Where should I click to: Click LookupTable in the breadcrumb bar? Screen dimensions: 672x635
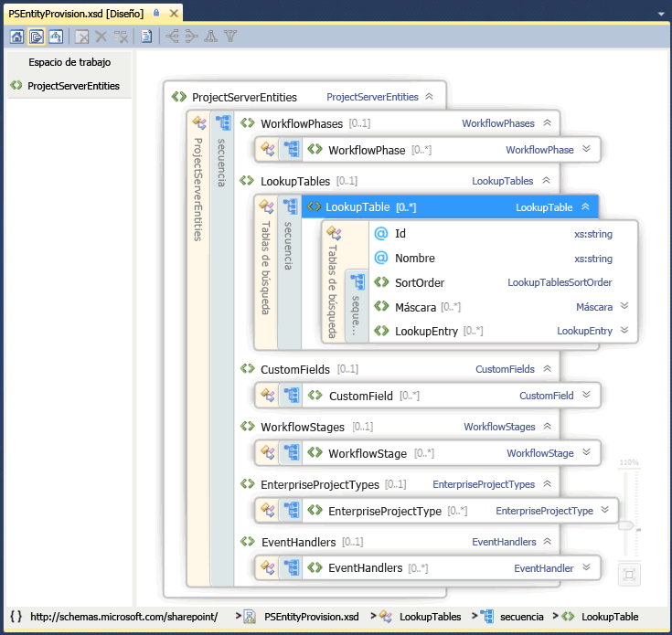tap(610, 617)
